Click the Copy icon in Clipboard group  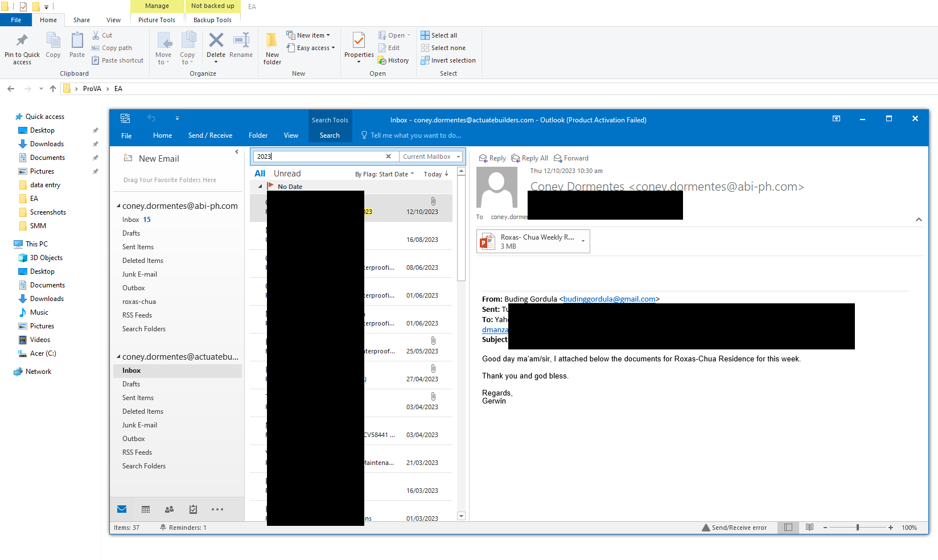[53, 41]
